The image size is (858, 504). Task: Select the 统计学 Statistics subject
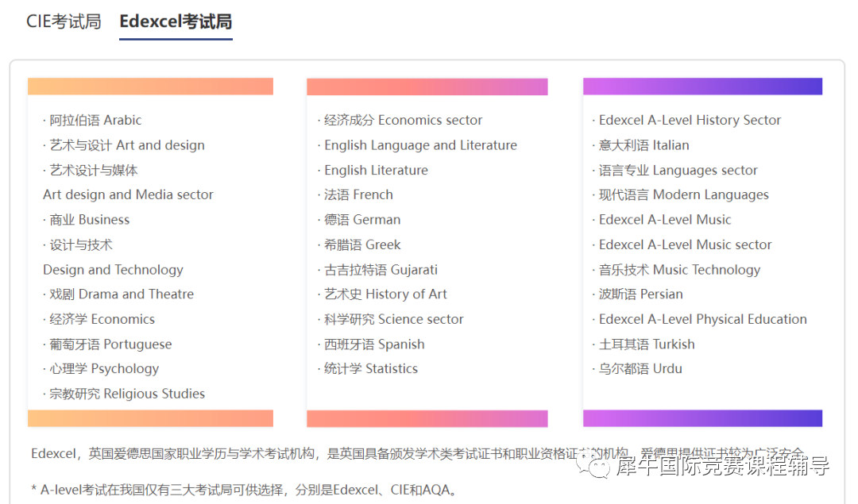click(371, 369)
